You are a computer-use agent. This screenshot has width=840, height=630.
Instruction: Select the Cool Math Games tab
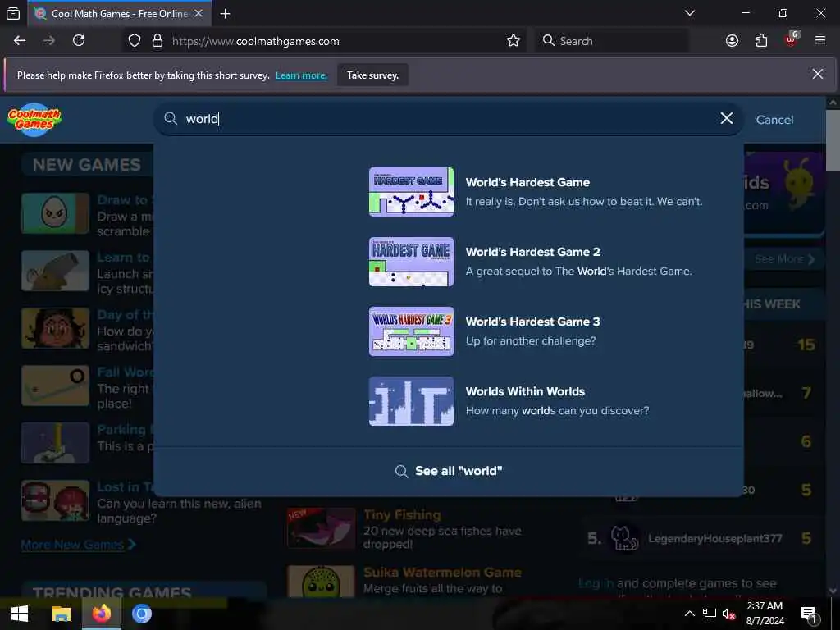coord(119,13)
